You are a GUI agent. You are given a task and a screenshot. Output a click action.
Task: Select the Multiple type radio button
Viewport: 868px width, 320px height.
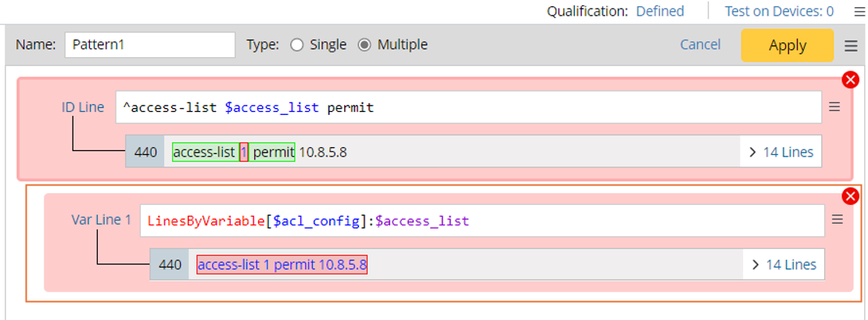(364, 45)
